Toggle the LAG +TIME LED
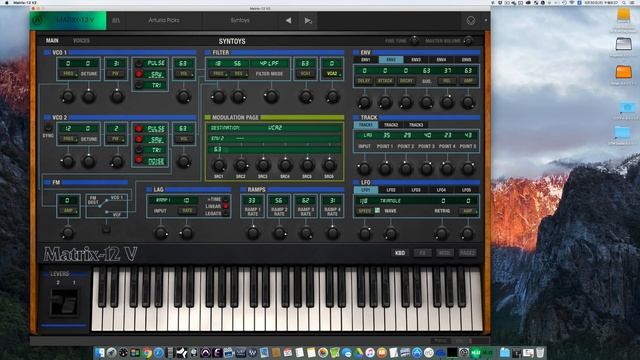640x360 pixels. tap(225, 200)
